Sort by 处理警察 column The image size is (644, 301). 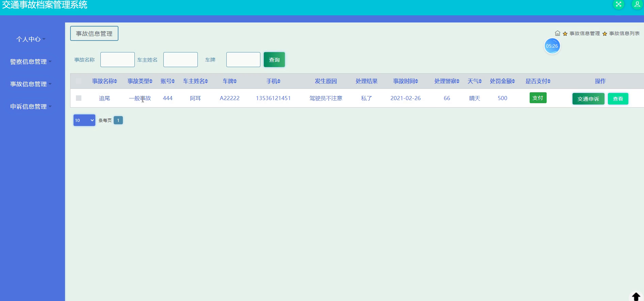click(447, 81)
